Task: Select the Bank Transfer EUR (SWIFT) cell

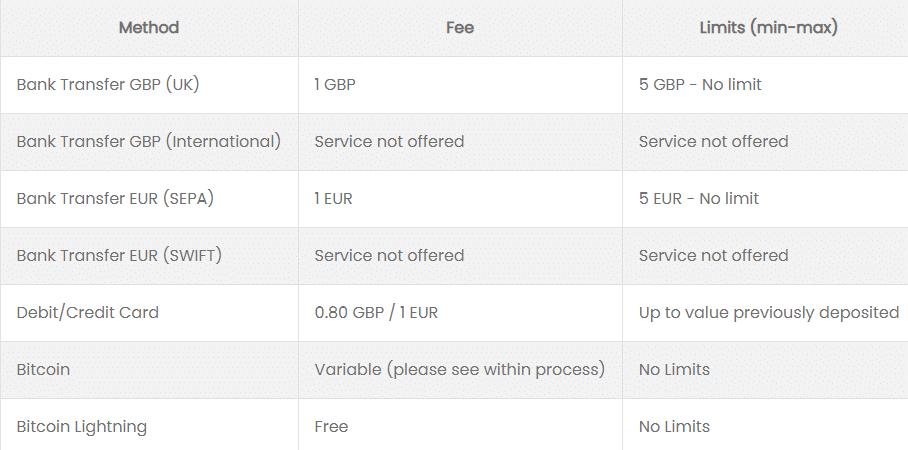Action: pos(119,256)
